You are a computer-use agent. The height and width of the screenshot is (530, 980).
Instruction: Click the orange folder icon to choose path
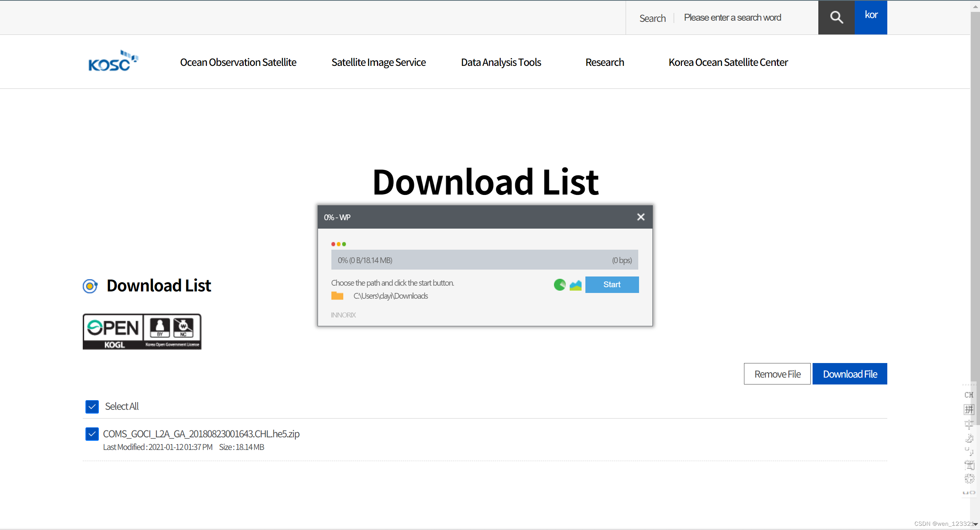click(337, 296)
